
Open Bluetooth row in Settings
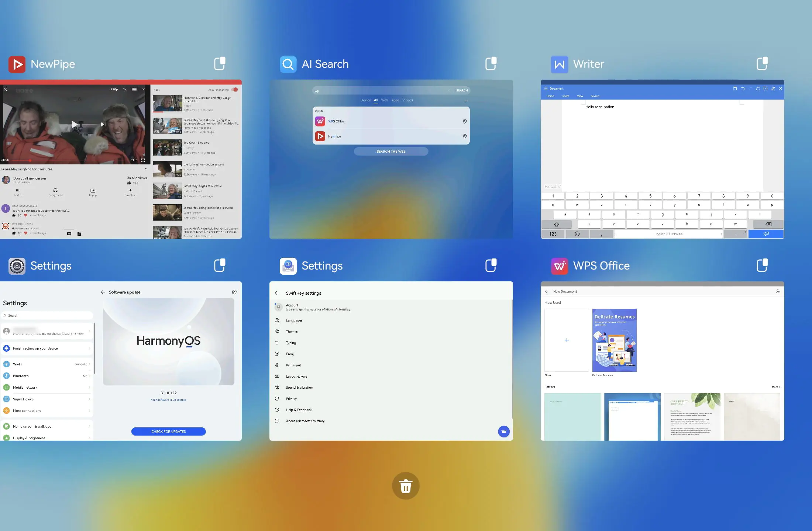click(47, 376)
